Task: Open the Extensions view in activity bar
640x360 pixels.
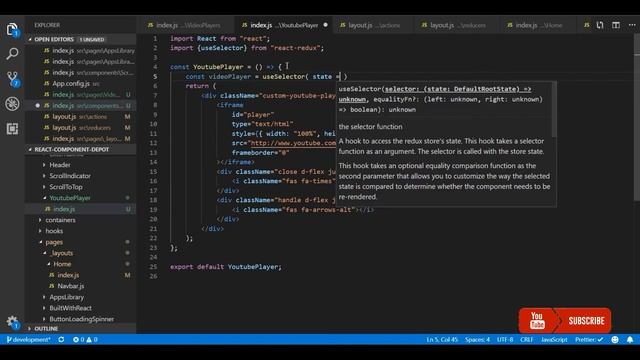Action: click(x=12, y=129)
